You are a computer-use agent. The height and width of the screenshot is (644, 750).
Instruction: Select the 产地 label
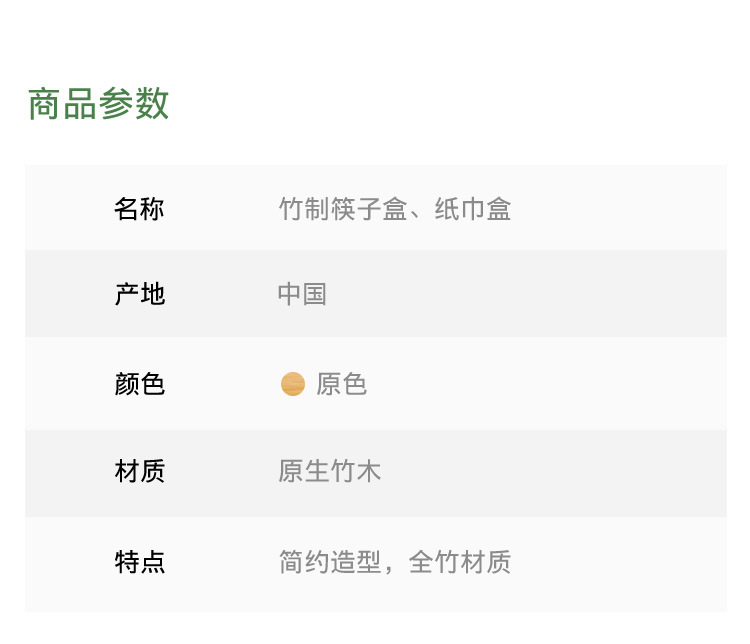[139, 294]
